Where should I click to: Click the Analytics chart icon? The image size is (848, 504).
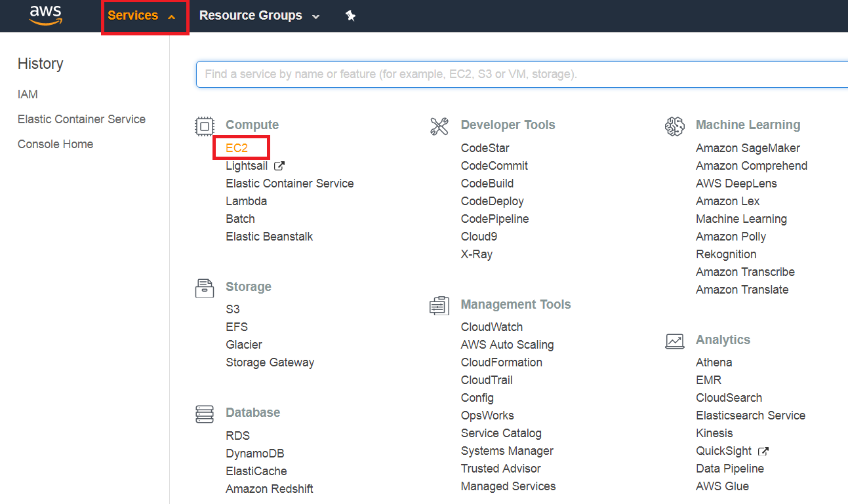click(x=675, y=340)
